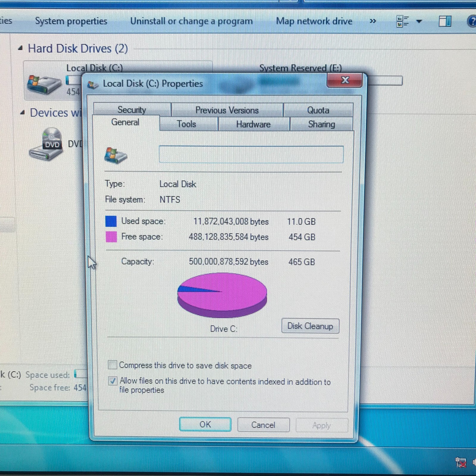Collapse the Hard Disk Drives section
Image resolution: width=476 pixels, height=476 pixels.
[x=21, y=48]
